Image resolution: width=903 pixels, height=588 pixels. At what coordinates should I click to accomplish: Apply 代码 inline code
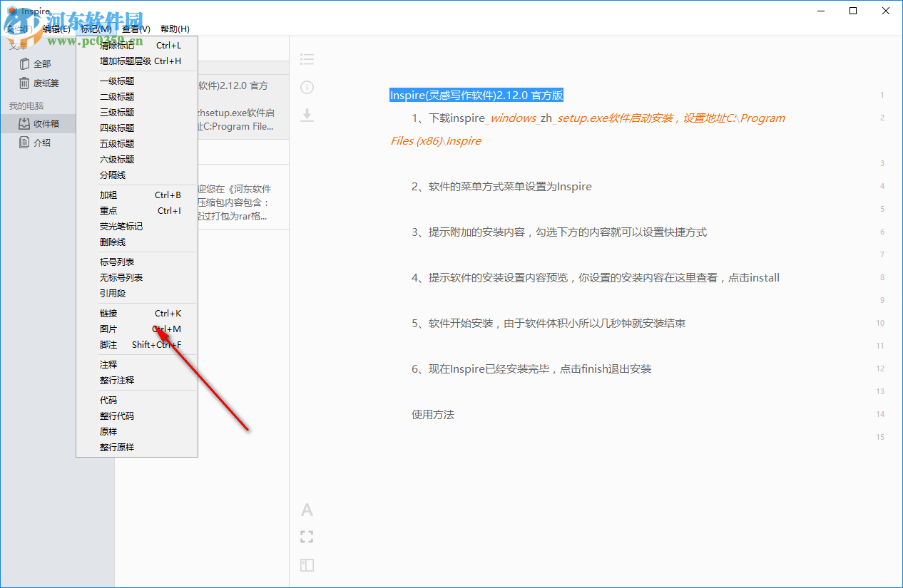click(x=137, y=401)
